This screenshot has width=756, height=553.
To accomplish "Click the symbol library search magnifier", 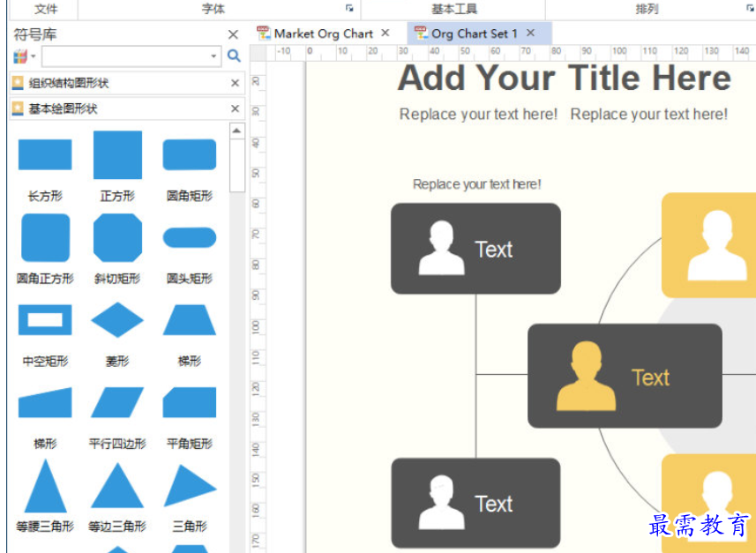I will pos(234,56).
